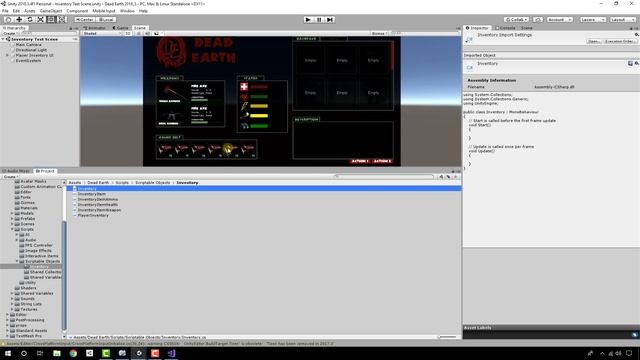Open Chrome from the taskbar
This screenshot has height=360, width=640.
click(x=73, y=353)
